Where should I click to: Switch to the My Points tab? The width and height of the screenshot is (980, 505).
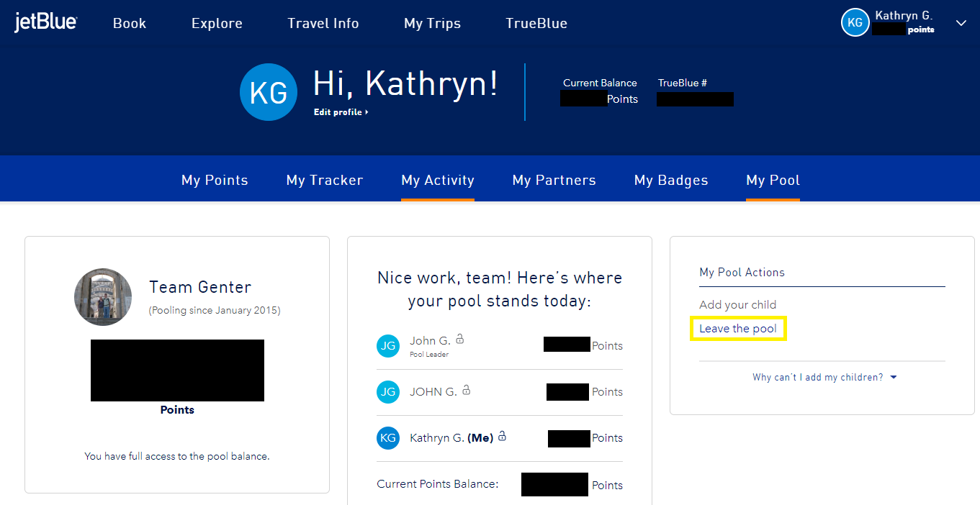[x=215, y=181]
